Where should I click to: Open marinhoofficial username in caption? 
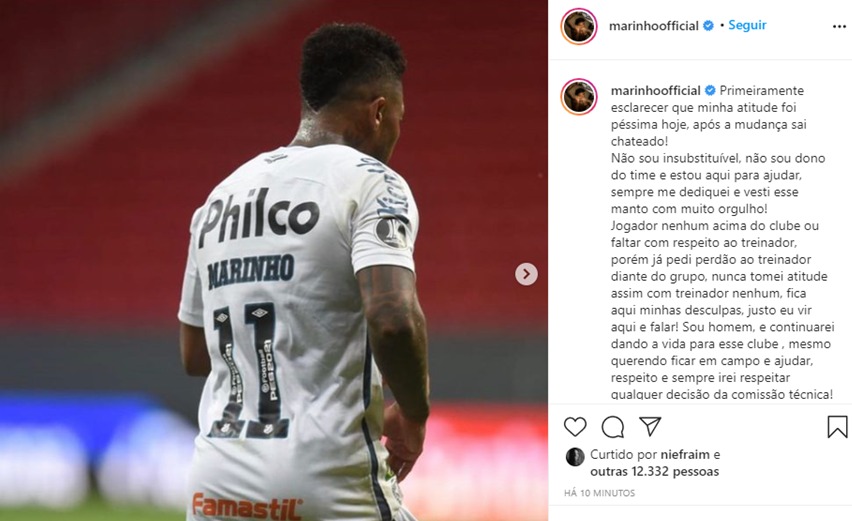[655, 90]
